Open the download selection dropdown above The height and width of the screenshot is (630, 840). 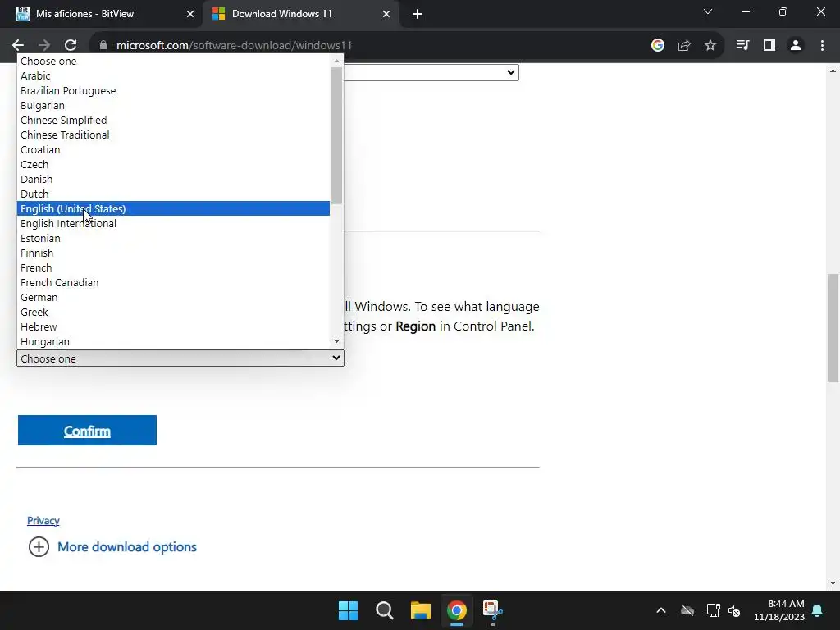pyautogui.click(x=431, y=72)
